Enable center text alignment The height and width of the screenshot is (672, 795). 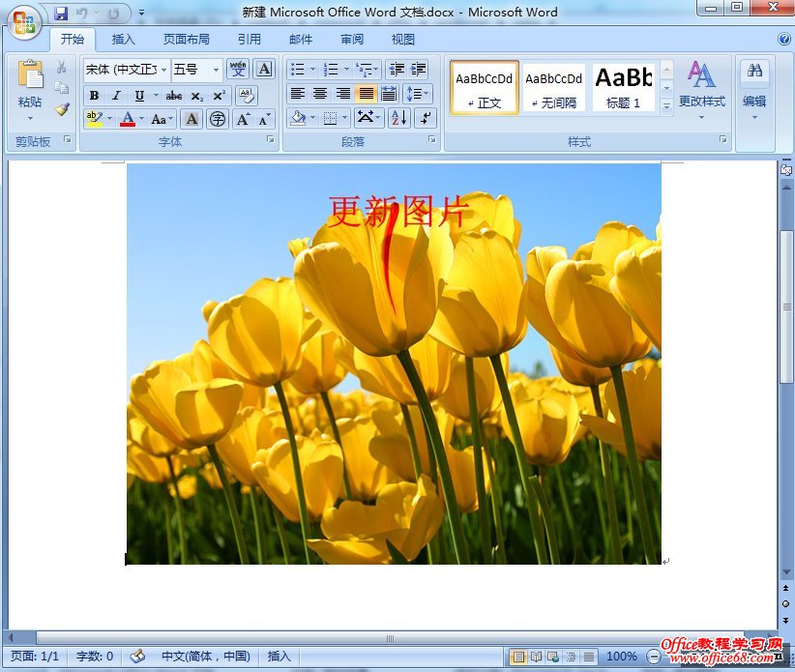tap(320, 94)
